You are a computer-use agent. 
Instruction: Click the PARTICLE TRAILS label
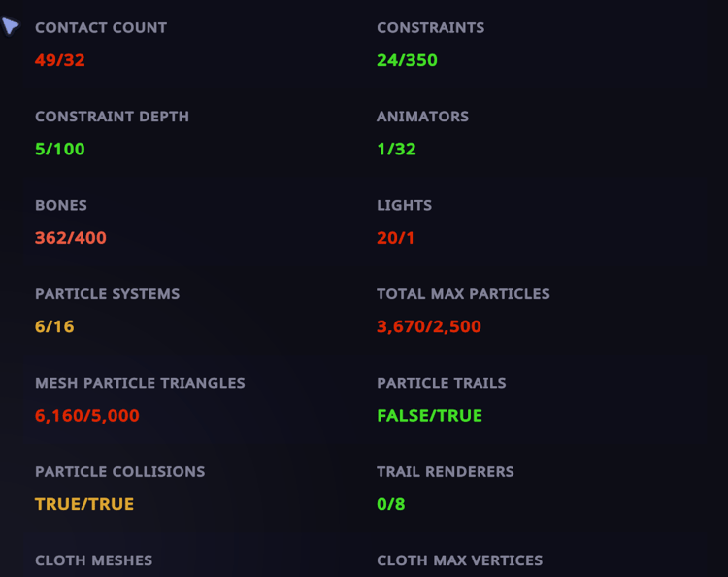442,383
